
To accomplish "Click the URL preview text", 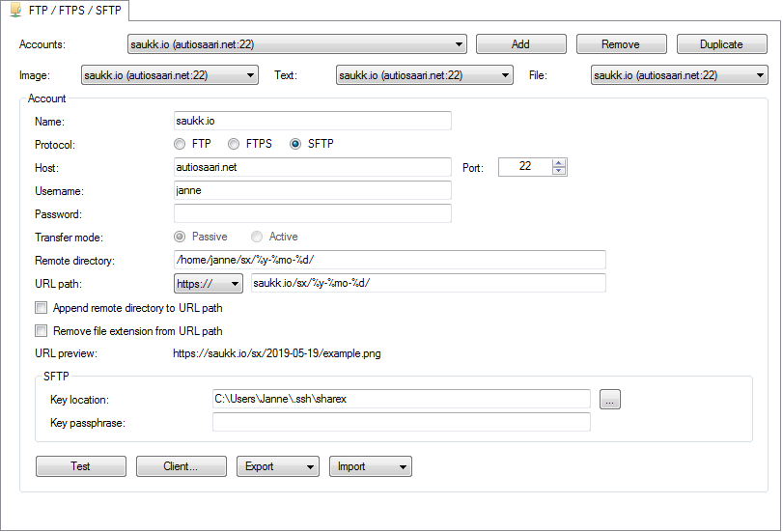I will (277, 353).
